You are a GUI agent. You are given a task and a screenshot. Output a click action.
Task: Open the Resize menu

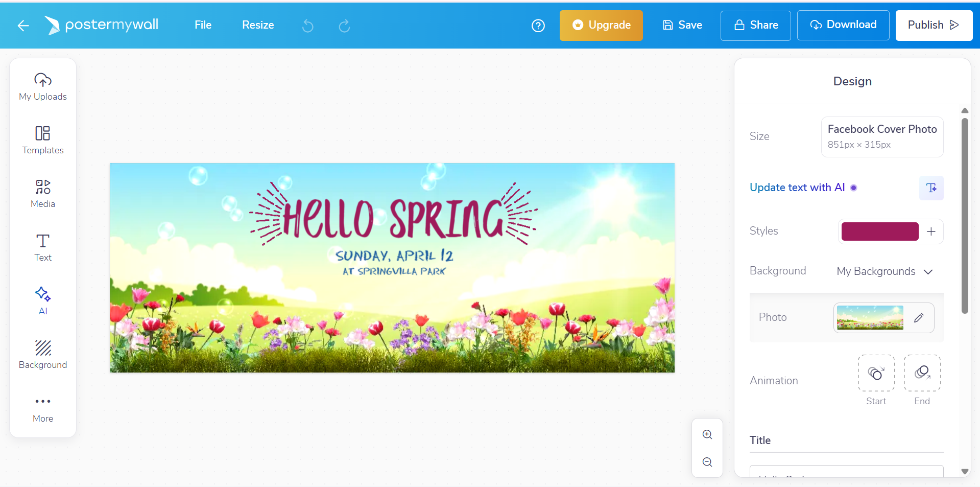[x=257, y=25]
